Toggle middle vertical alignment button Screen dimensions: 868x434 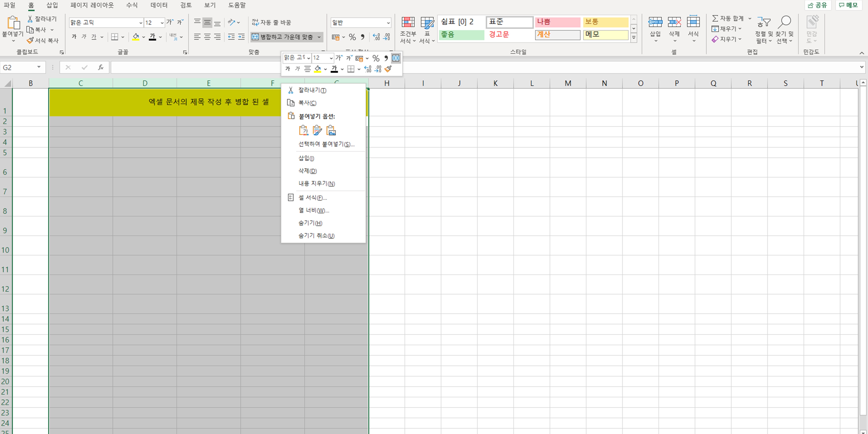[x=207, y=23]
